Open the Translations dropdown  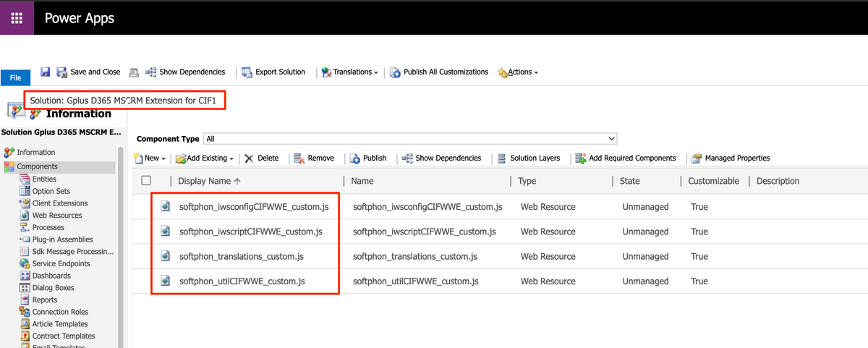351,72
